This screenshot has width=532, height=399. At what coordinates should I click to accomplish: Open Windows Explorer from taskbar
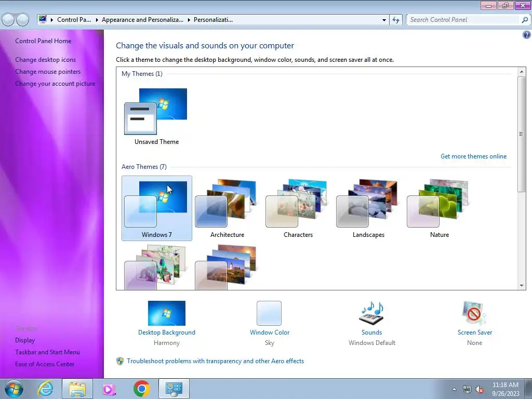pos(77,389)
